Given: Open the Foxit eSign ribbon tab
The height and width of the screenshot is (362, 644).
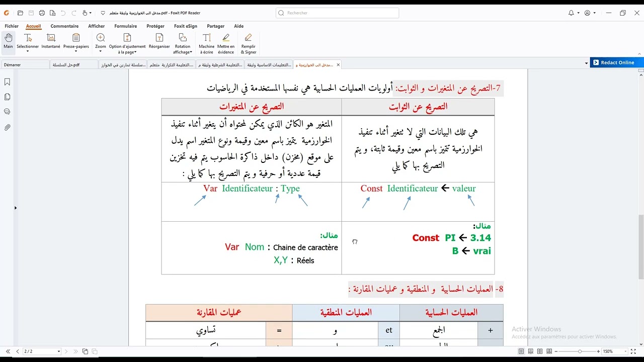Looking at the screenshot, I should pos(186,26).
